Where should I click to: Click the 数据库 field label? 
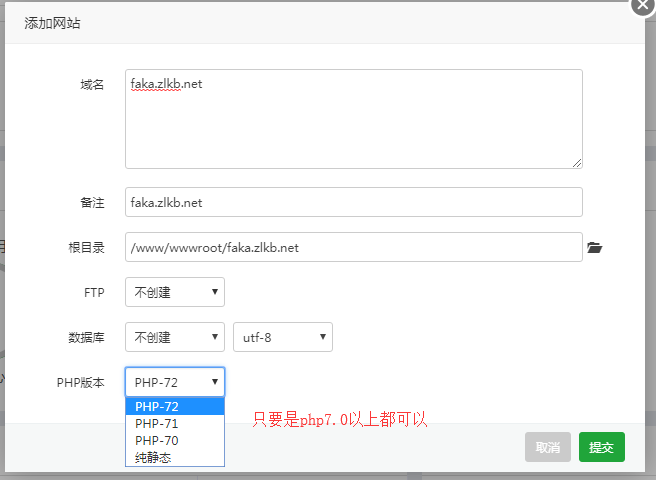coord(86,337)
